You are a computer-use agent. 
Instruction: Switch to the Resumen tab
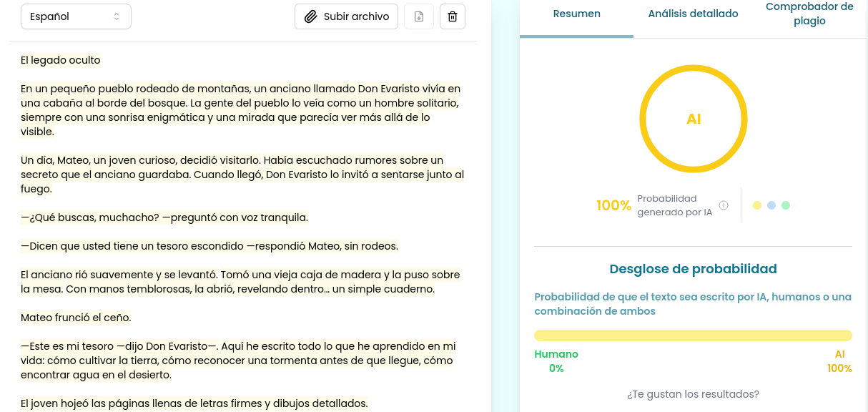576,14
